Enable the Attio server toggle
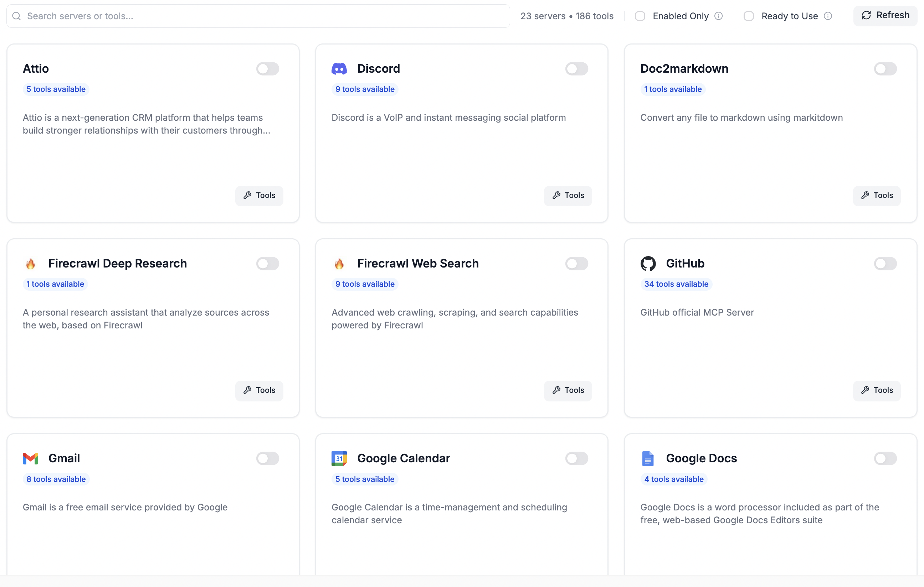 [267, 69]
